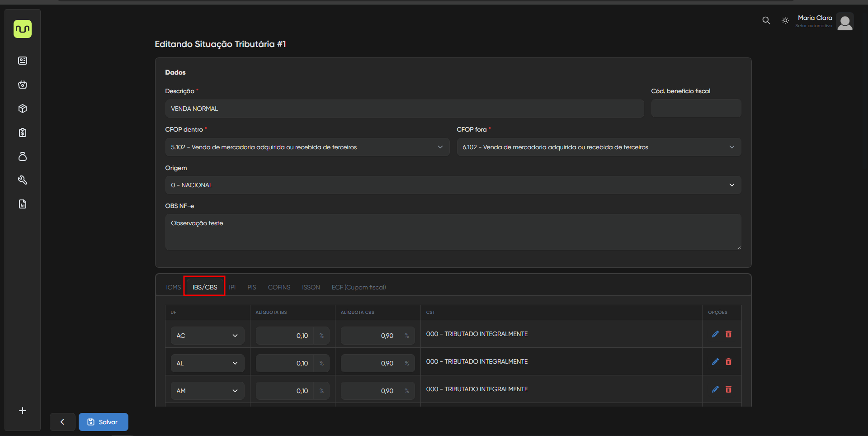Expand the CFOP fora dropdown
868x436 pixels.
click(x=599, y=147)
